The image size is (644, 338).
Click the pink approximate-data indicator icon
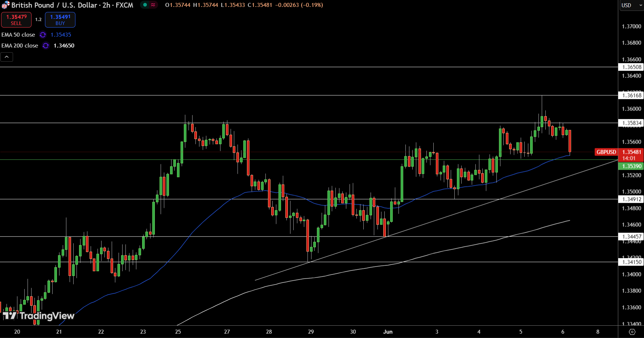(153, 5)
